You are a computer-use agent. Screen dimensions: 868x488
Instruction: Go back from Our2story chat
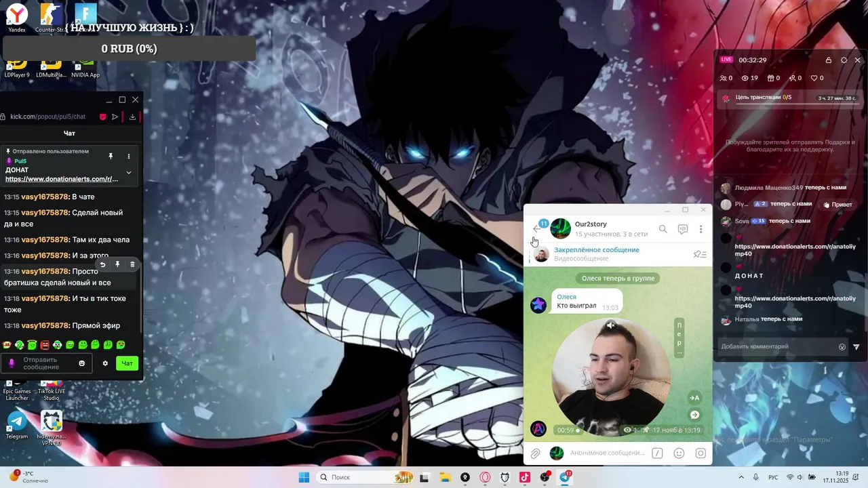click(537, 229)
